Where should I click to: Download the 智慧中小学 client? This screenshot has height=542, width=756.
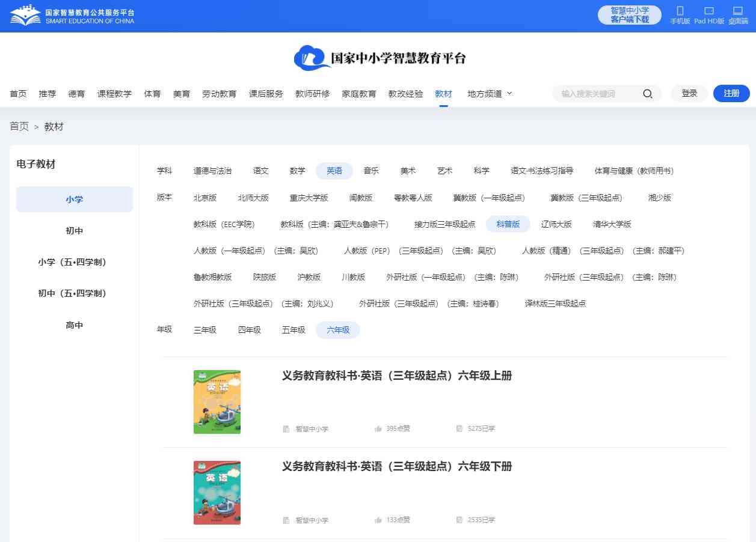tap(630, 15)
